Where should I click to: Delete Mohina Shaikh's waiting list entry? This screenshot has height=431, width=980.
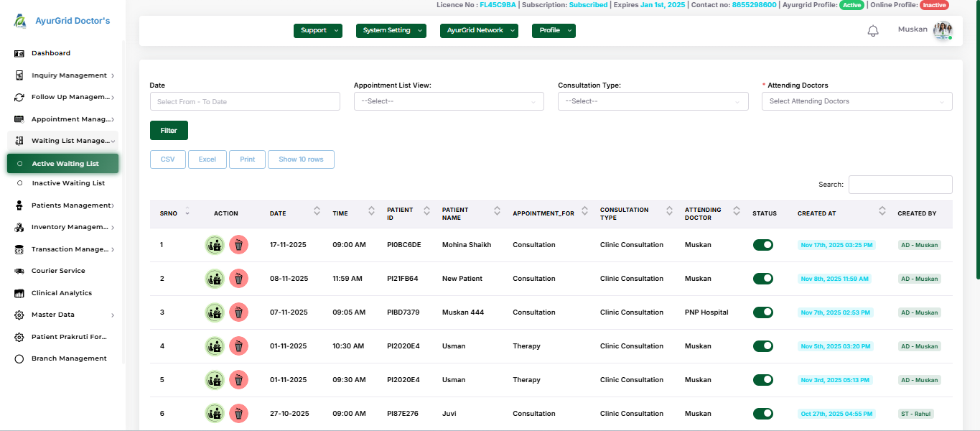238,245
